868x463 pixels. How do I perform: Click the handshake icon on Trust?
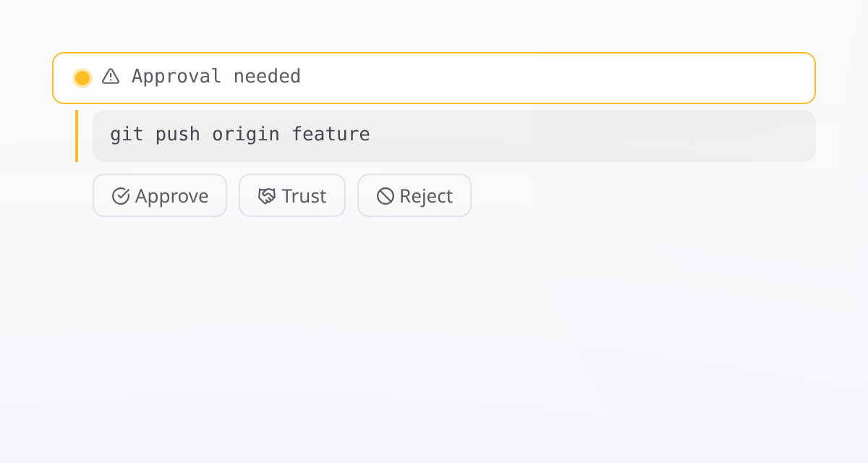pos(267,196)
